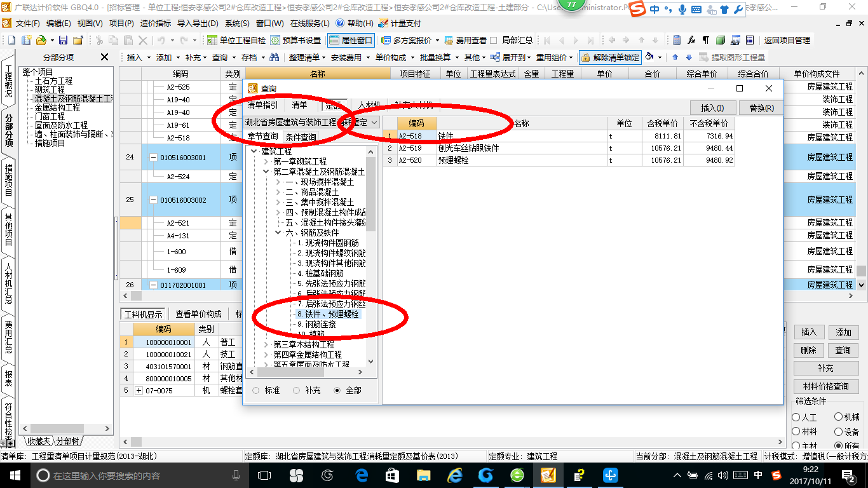Select the 标准 radio button
868x488 pixels.
pos(256,391)
